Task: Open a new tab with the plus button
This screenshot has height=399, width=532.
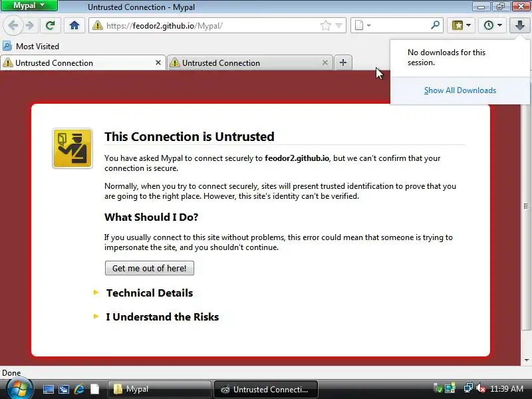Action: point(343,63)
